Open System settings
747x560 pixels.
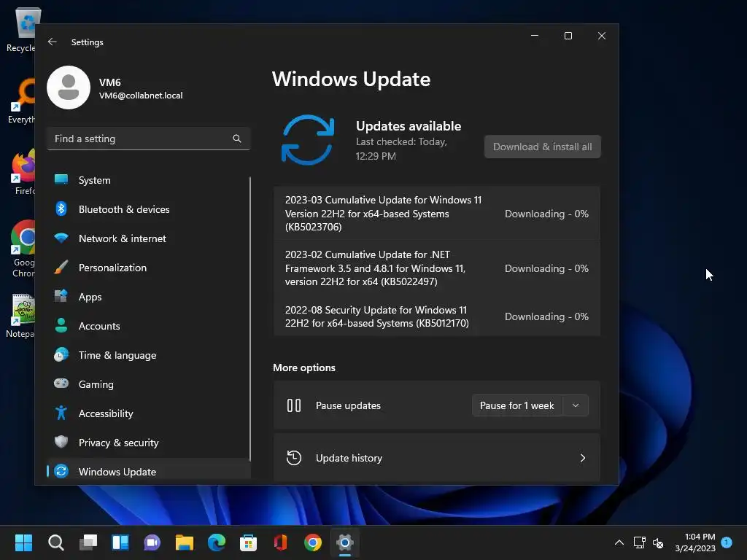click(148, 180)
